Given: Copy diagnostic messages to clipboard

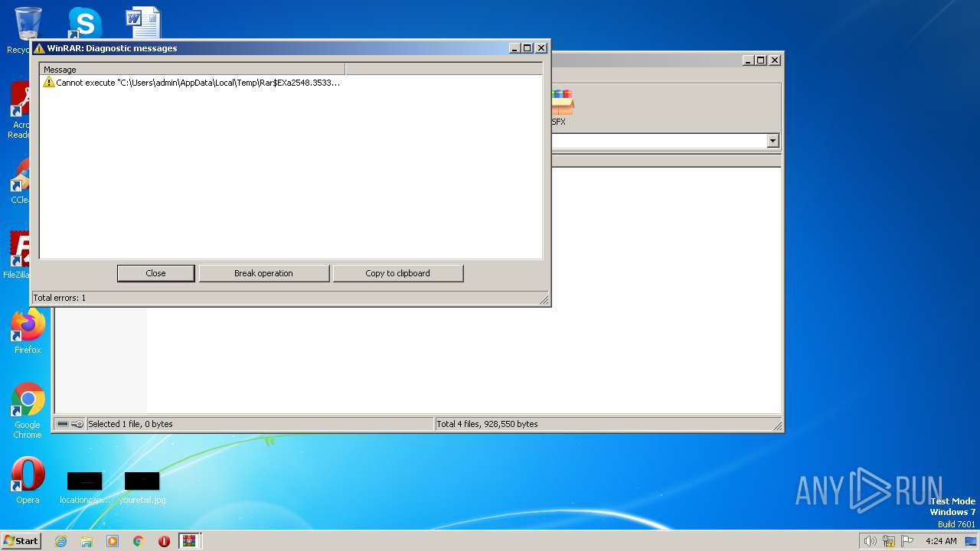Looking at the screenshot, I should pyautogui.click(x=397, y=273).
